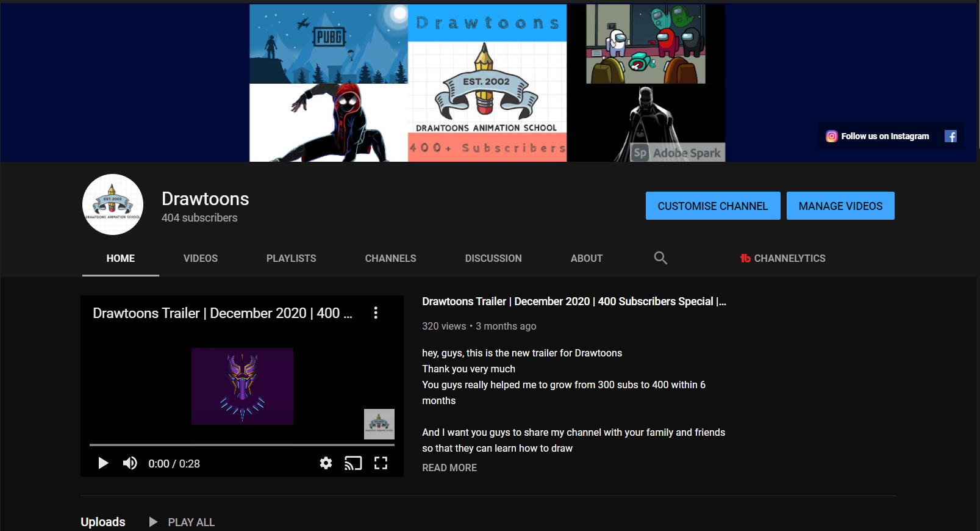Viewport: 980px width, 531px height.
Task: Click the Drawtoons channel avatar
Action: click(x=113, y=204)
